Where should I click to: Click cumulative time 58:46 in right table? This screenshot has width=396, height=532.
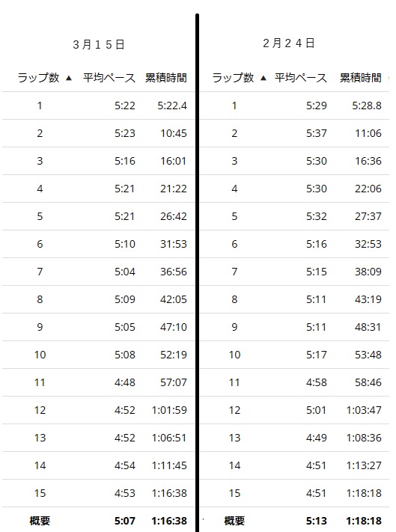(x=368, y=382)
